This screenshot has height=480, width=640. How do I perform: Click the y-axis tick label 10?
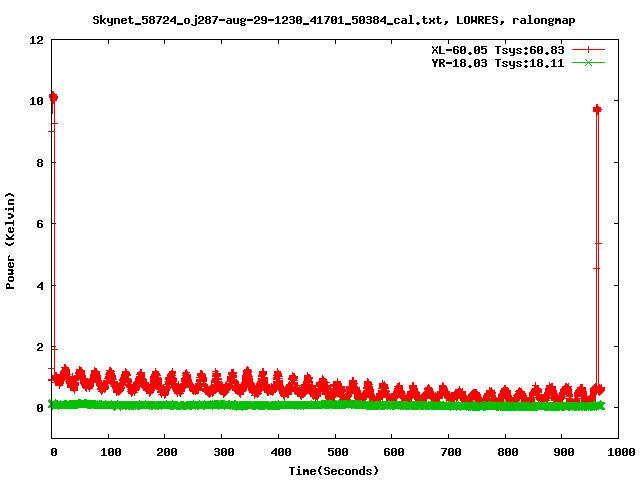(x=36, y=101)
